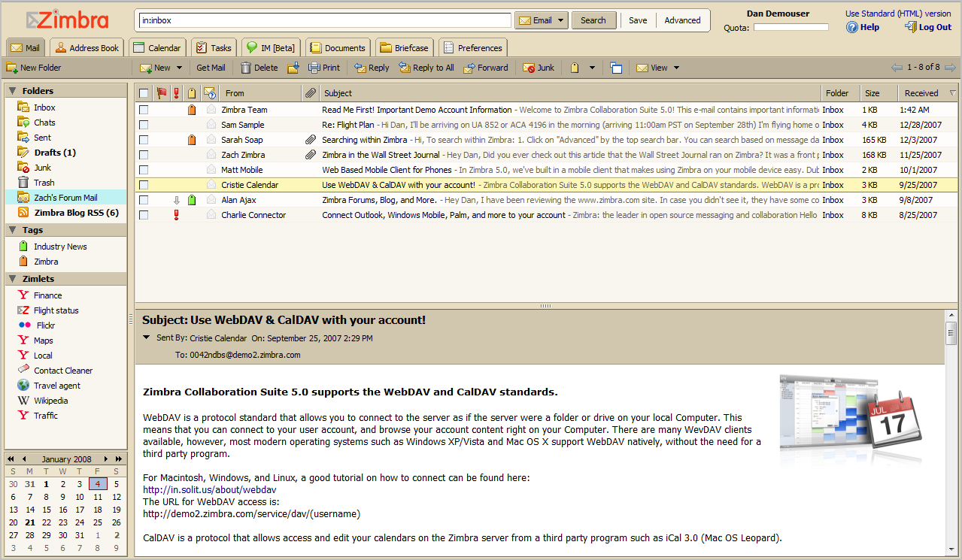Check the select-all checkbox above the message list
This screenshot has width=962, height=560.
pyautogui.click(x=142, y=92)
